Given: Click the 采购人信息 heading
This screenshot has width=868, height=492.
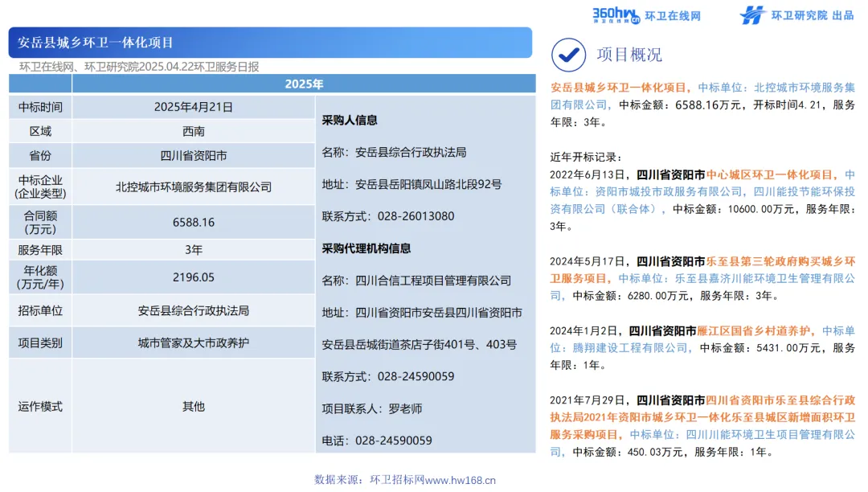Looking at the screenshot, I should click(x=350, y=120).
